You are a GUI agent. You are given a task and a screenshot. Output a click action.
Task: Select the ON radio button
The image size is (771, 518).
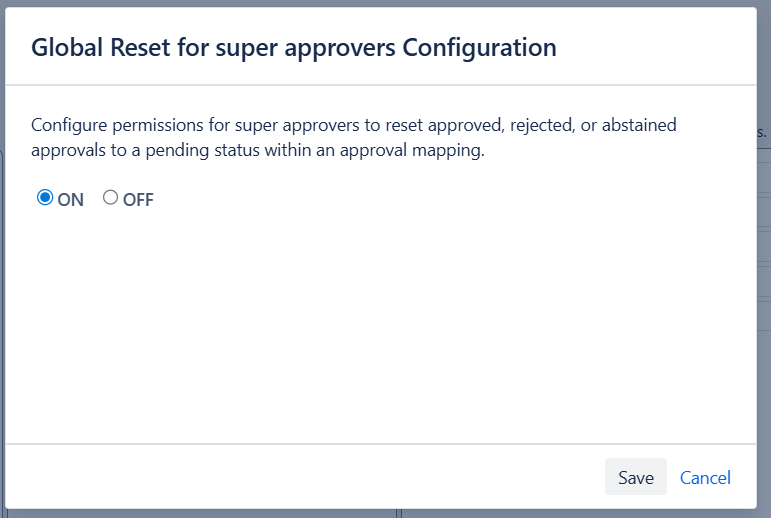click(x=44, y=198)
